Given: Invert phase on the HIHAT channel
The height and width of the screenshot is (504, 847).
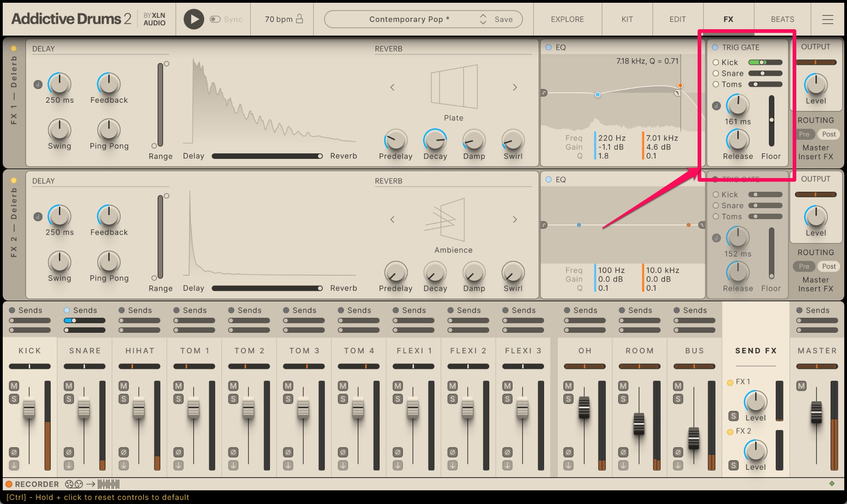Looking at the screenshot, I should point(123,452).
